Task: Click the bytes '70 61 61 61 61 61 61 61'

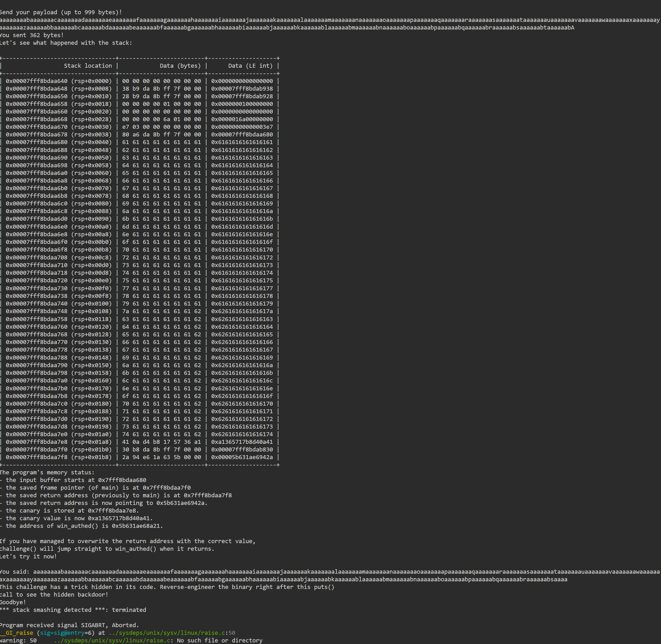Action: coord(161,250)
